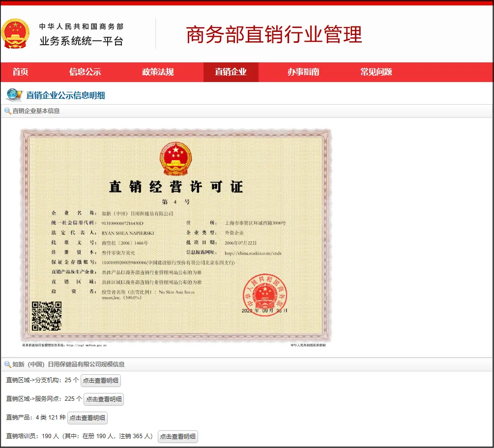The image size is (494, 448).
Task: Click the credit code 91310000607216430D
Action: pos(122,223)
